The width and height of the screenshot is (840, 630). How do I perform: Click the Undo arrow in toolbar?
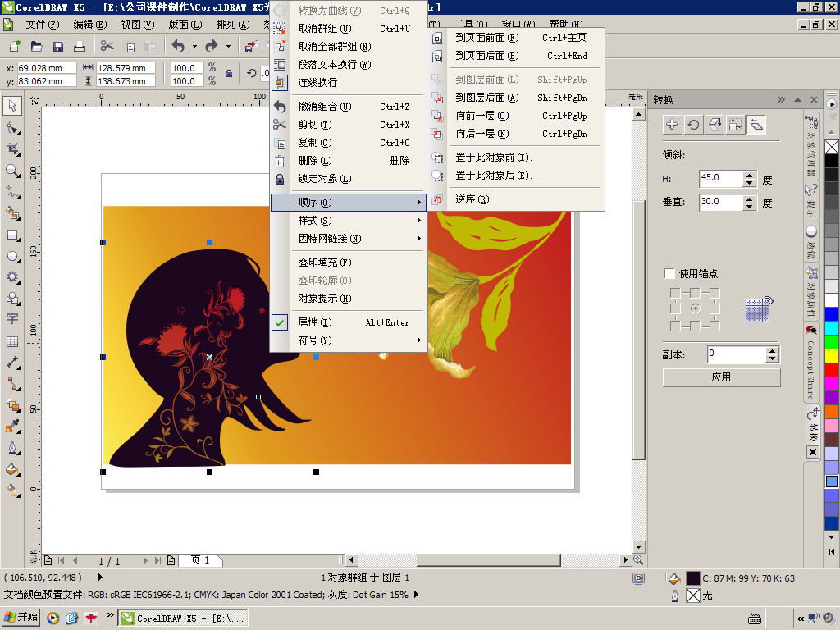(178, 47)
